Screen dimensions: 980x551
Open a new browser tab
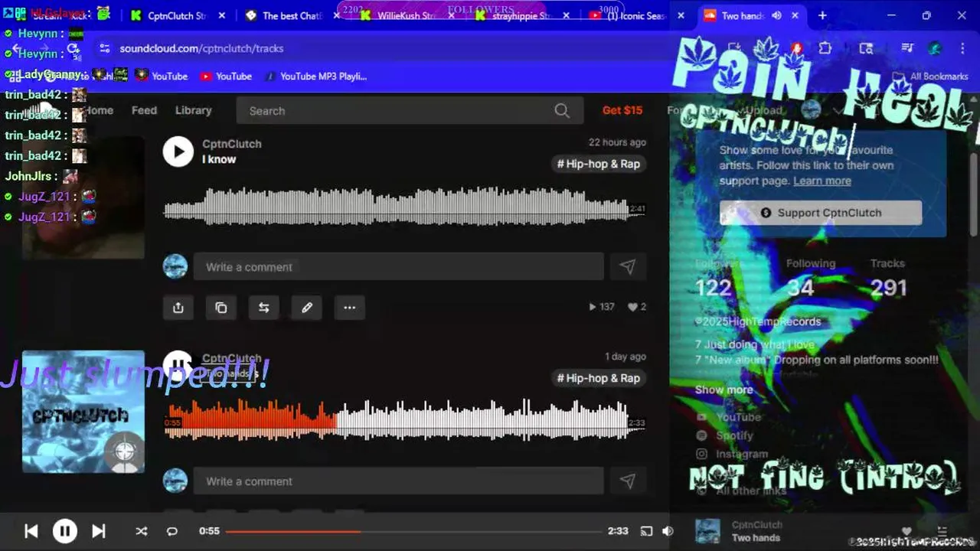pos(822,15)
